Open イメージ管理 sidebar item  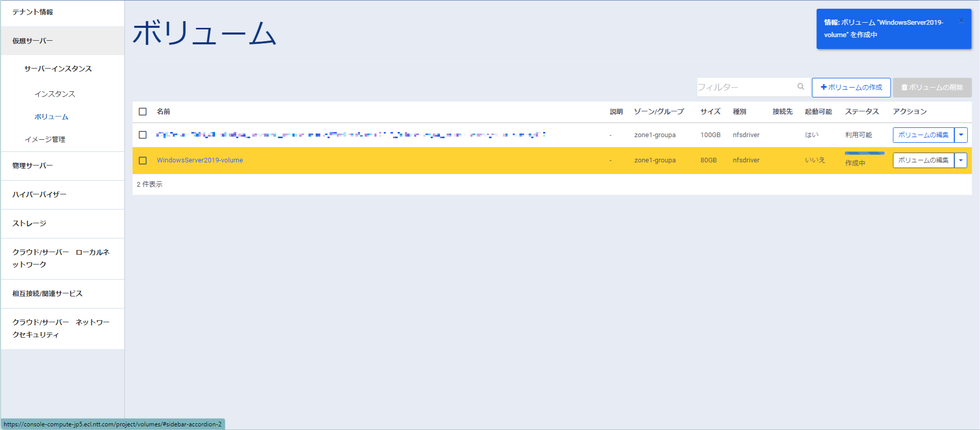coord(45,139)
